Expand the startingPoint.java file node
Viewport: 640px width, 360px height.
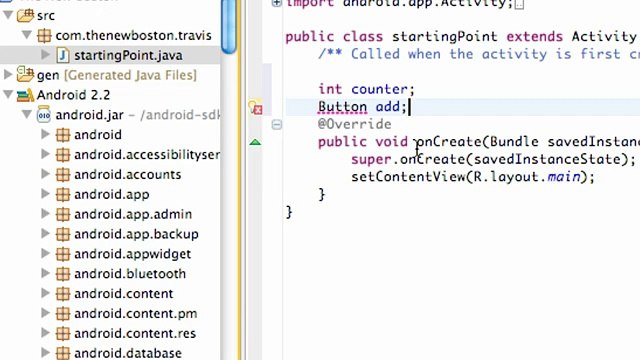[x=46, y=55]
